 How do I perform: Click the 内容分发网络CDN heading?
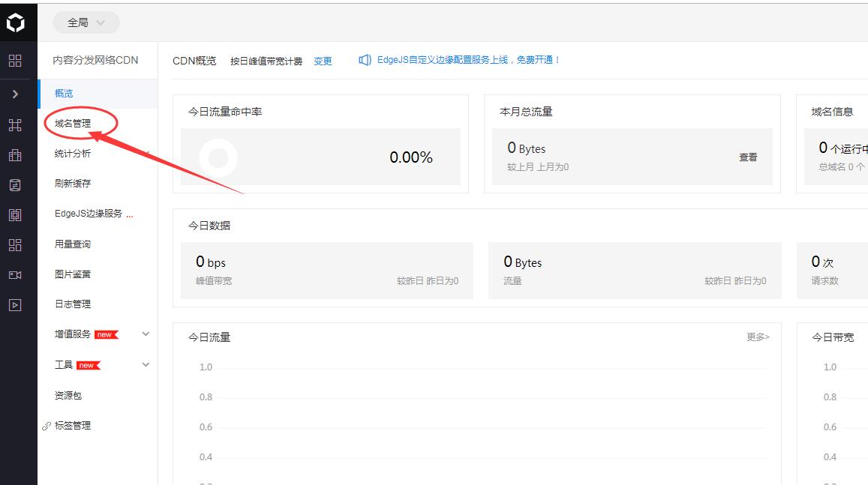point(95,60)
